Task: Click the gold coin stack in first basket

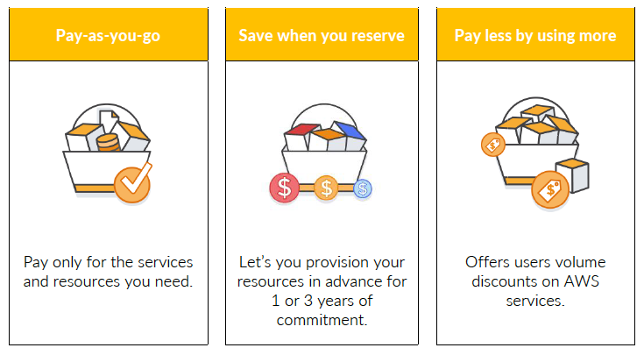Action: coord(107,140)
